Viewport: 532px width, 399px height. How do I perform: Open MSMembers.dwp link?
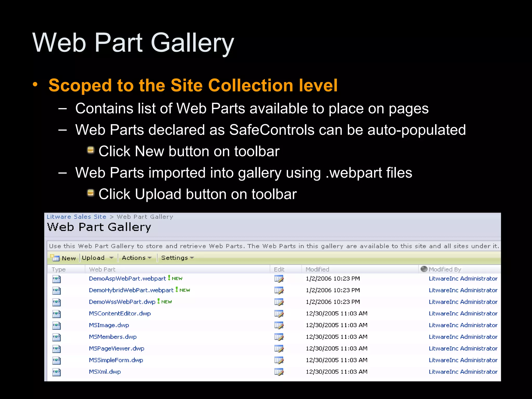[x=113, y=337]
